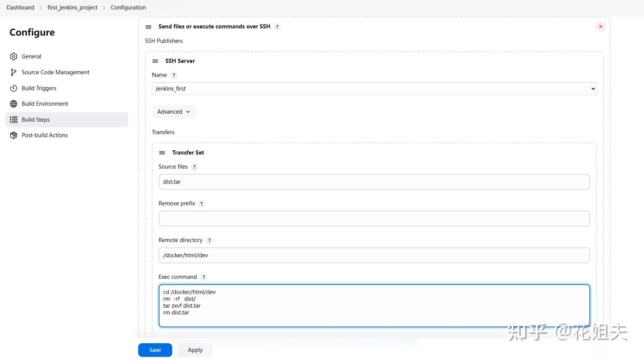Remove the SSH publisher with the red X
644x358 pixels.
point(601,26)
